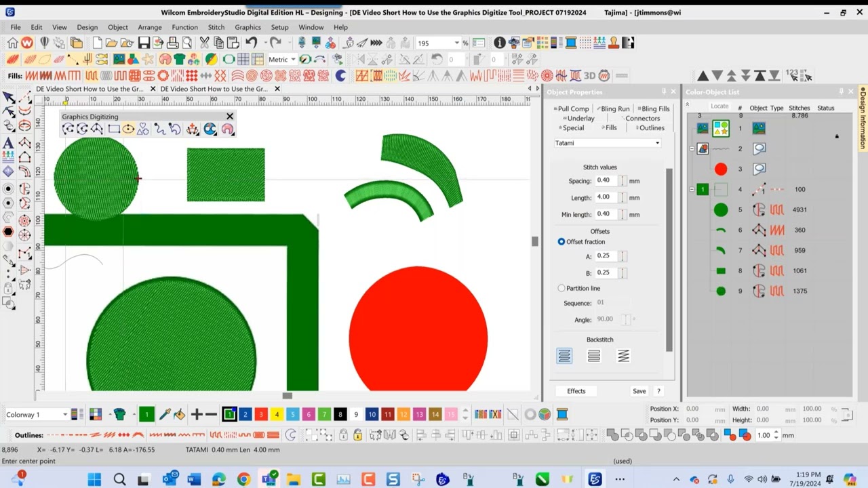Open the zoom percentage dropdown
Screen dimensions: 868x488
click(456, 43)
